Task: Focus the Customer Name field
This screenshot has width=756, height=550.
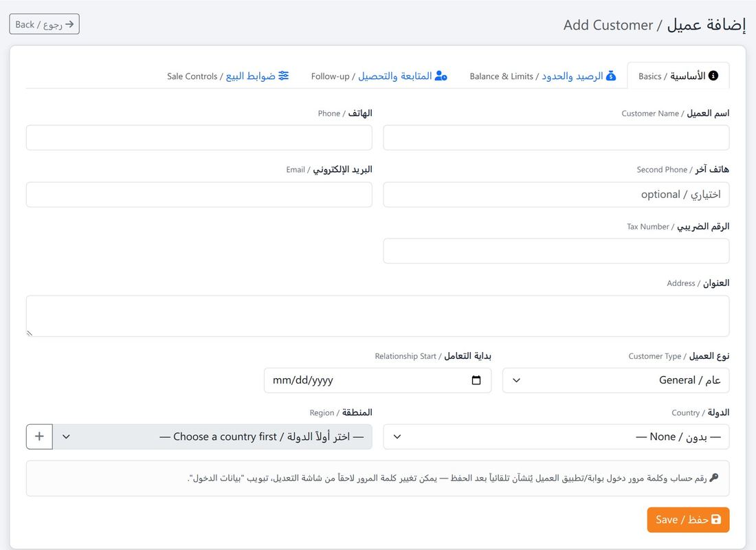Action: [556, 137]
